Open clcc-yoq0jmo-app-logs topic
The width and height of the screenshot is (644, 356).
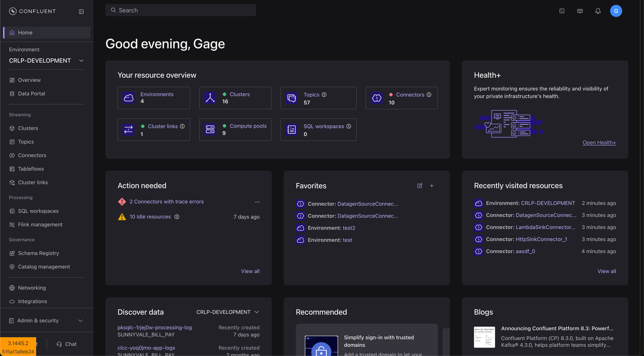[146, 348]
